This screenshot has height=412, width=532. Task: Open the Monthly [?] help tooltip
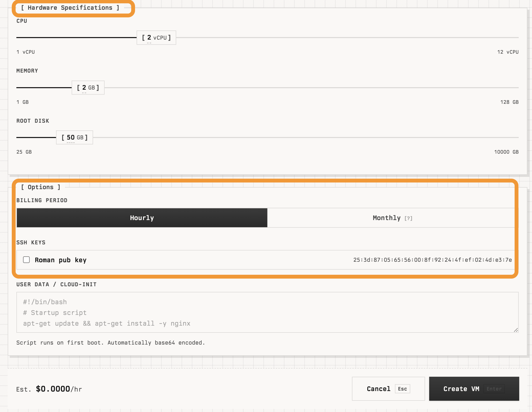click(408, 218)
